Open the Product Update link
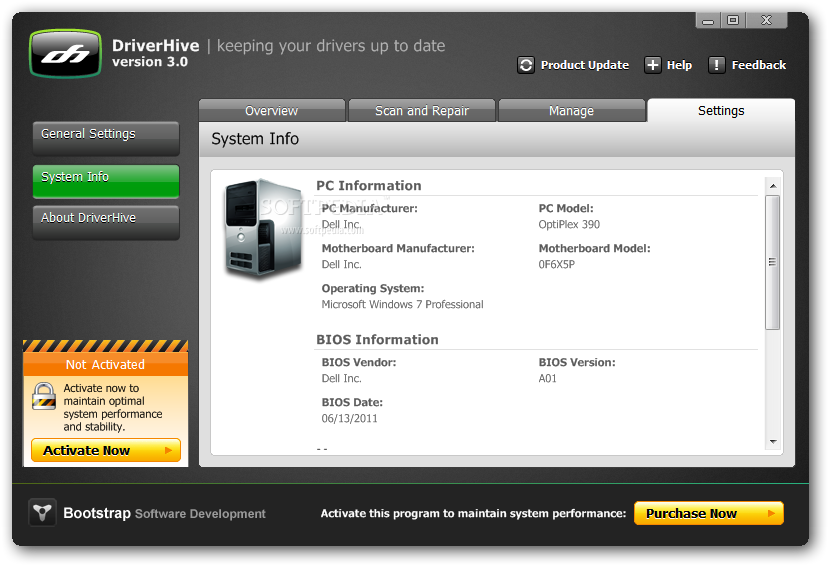 coord(585,65)
